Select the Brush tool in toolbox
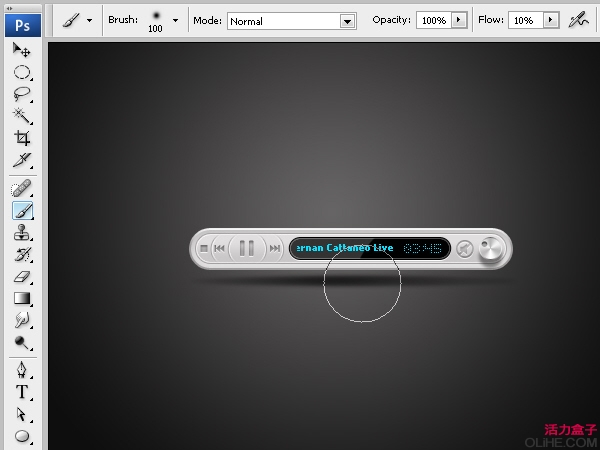 22,210
